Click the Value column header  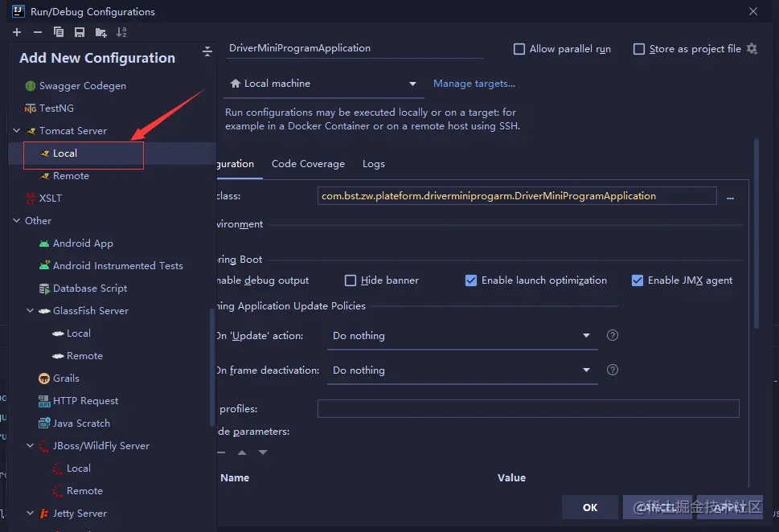pyautogui.click(x=512, y=478)
